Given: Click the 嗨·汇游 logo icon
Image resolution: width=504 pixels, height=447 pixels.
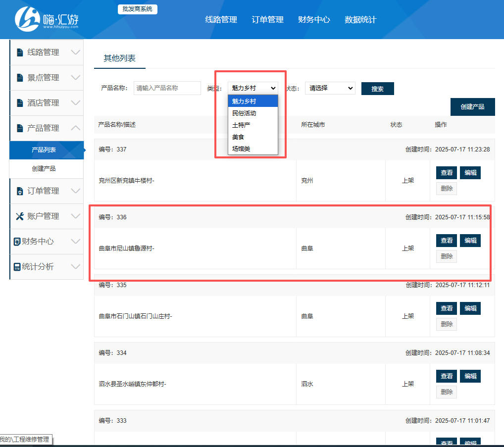Looking at the screenshot, I should 27,19.
